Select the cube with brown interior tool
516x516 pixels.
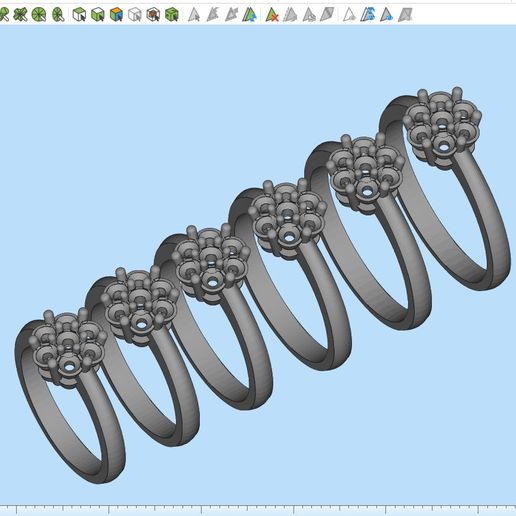(x=153, y=15)
